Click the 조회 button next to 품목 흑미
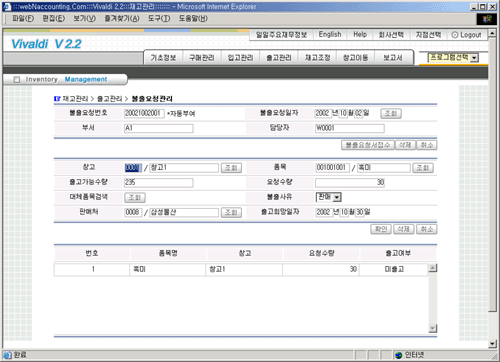The image size is (500, 362). (x=423, y=168)
